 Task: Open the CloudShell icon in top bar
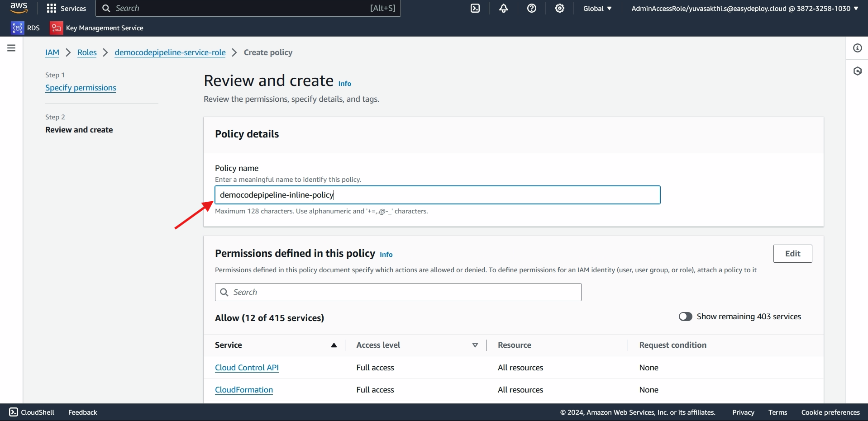point(475,8)
